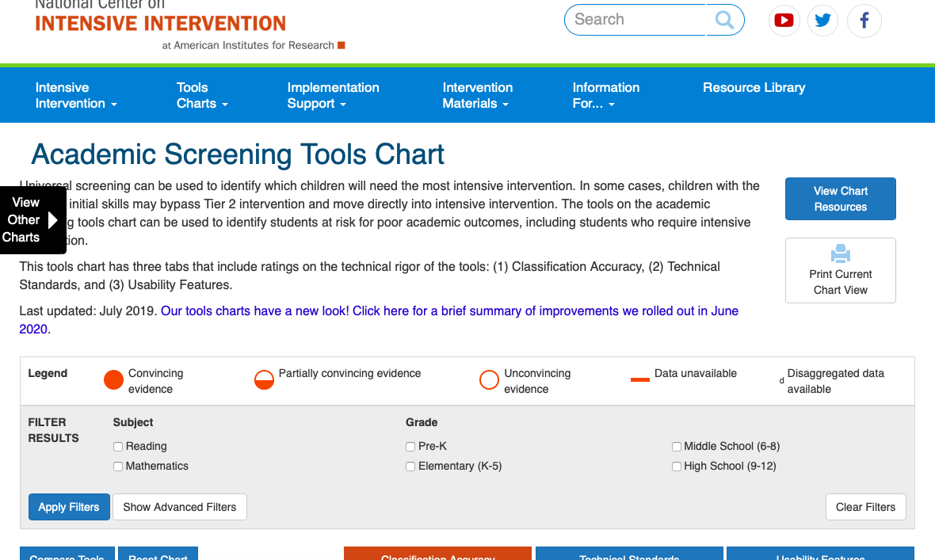
Task: Click the 'Grade' filter heading
Action: (422, 422)
